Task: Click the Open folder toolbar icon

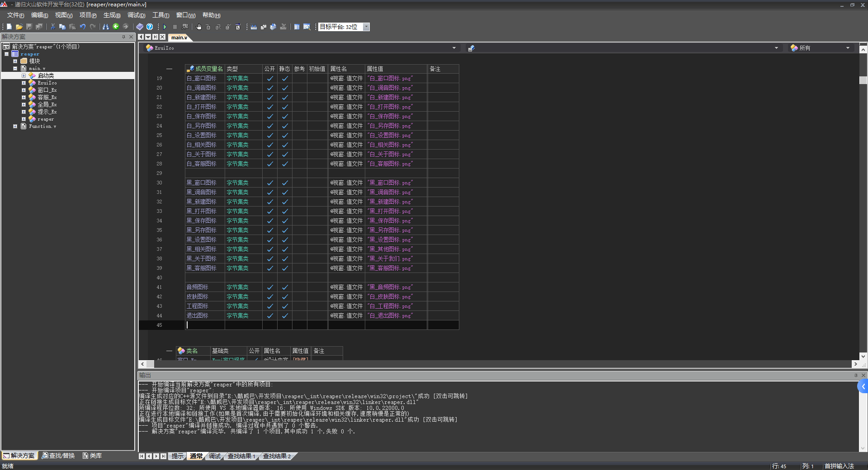Action: point(19,27)
